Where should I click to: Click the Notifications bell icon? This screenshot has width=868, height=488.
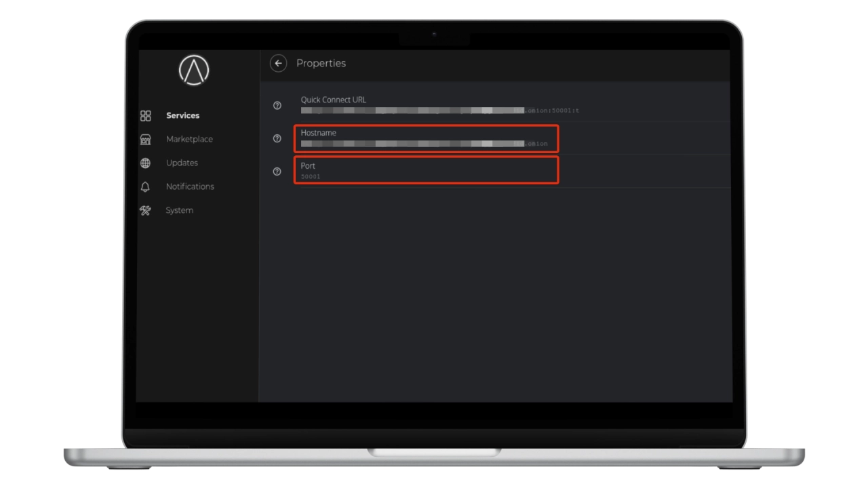pyautogui.click(x=145, y=187)
